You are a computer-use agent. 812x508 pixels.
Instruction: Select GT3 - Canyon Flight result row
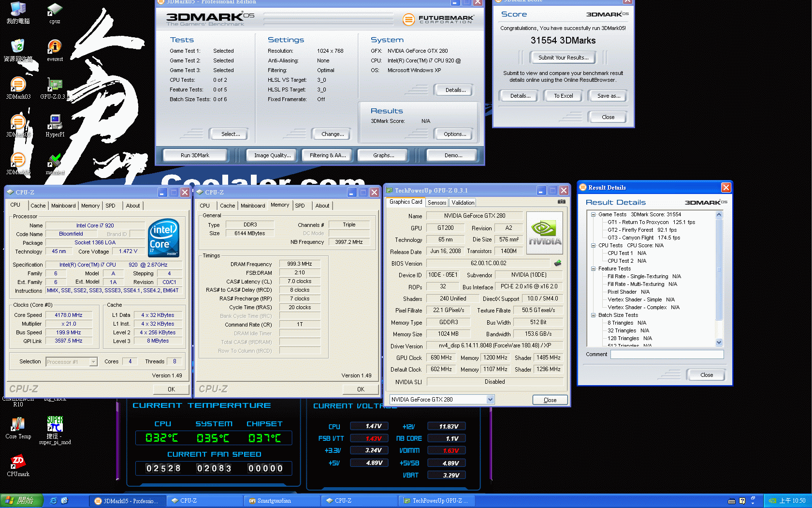click(643, 238)
